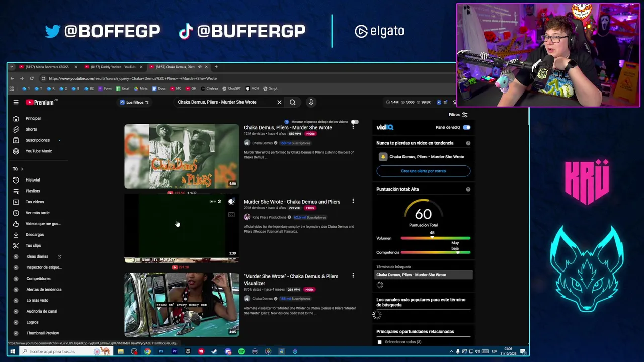This screenshot has width=644, height=362.
Task: Open Historial in the sidebar
Action: pos(33,180)
